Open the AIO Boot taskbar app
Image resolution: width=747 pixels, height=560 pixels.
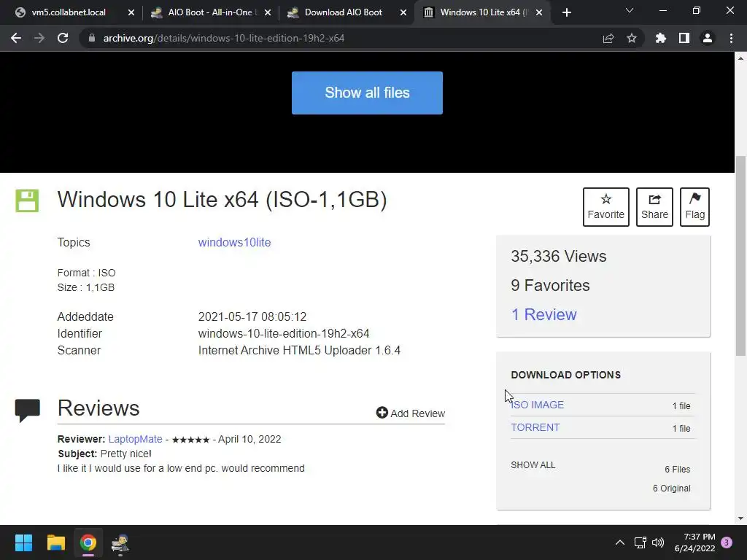click(120, 543)
